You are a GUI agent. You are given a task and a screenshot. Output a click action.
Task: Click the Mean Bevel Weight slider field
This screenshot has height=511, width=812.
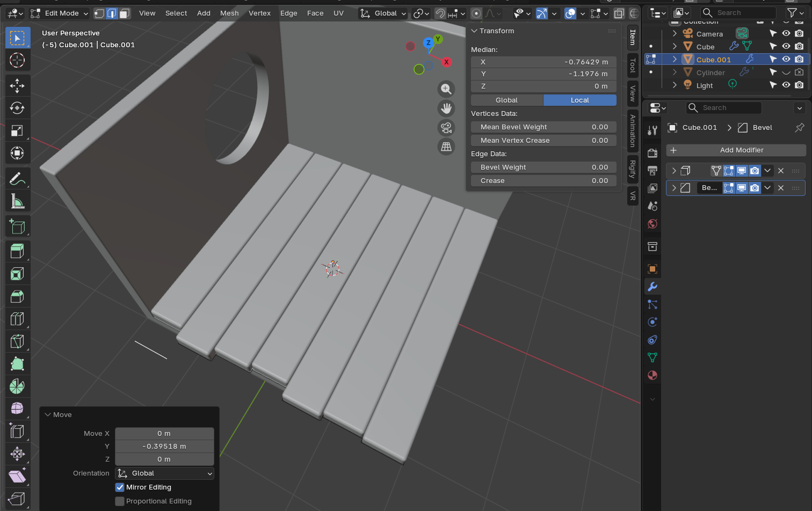tap(543, 127)
